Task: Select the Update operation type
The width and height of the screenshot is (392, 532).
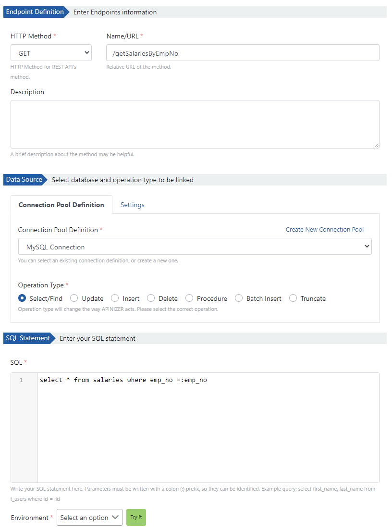Action: pyautogui.click(x=74, y=298)
